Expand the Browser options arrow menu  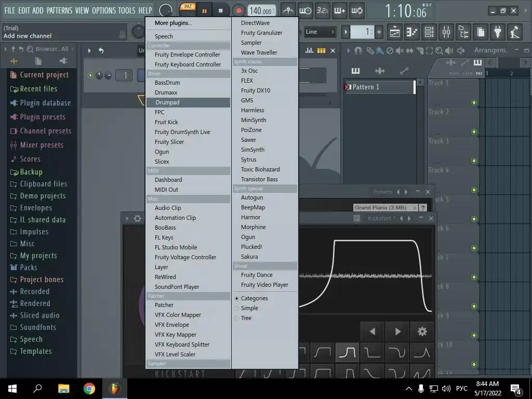tap(6, 49)
